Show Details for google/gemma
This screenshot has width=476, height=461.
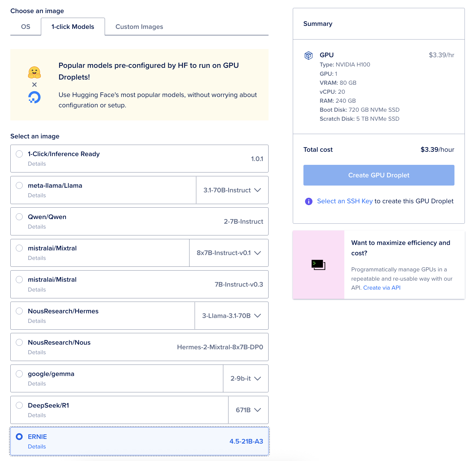coord(37,384)
